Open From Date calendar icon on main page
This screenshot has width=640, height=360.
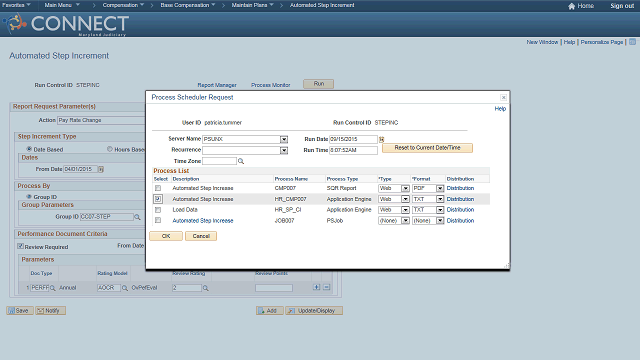tap(101, 169)
